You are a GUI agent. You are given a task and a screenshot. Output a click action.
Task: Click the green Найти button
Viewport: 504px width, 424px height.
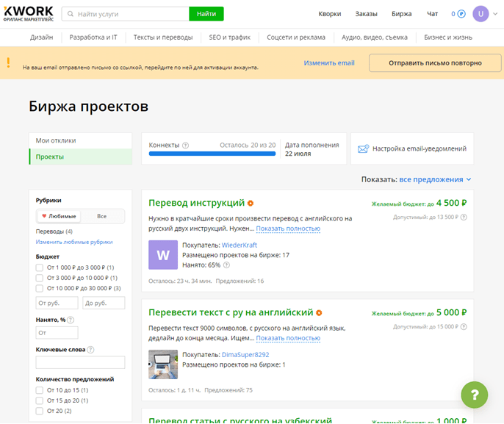click(x=206, y=14)
